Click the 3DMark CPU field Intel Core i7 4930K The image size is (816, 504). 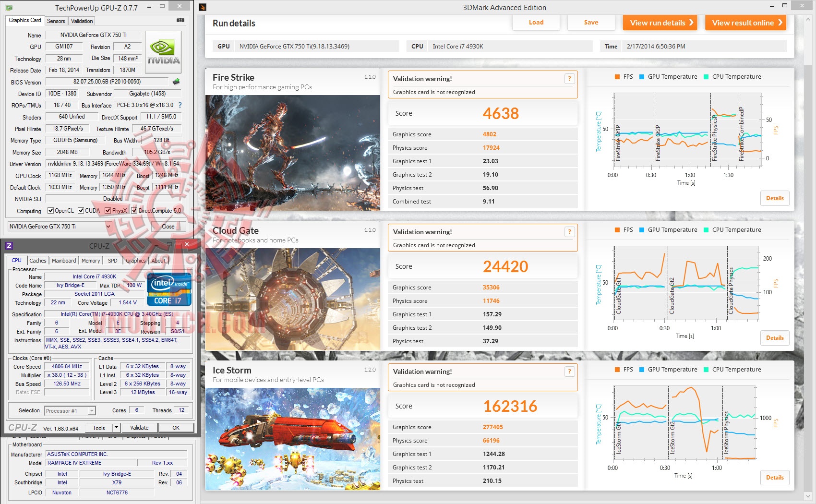coord(510,47)
